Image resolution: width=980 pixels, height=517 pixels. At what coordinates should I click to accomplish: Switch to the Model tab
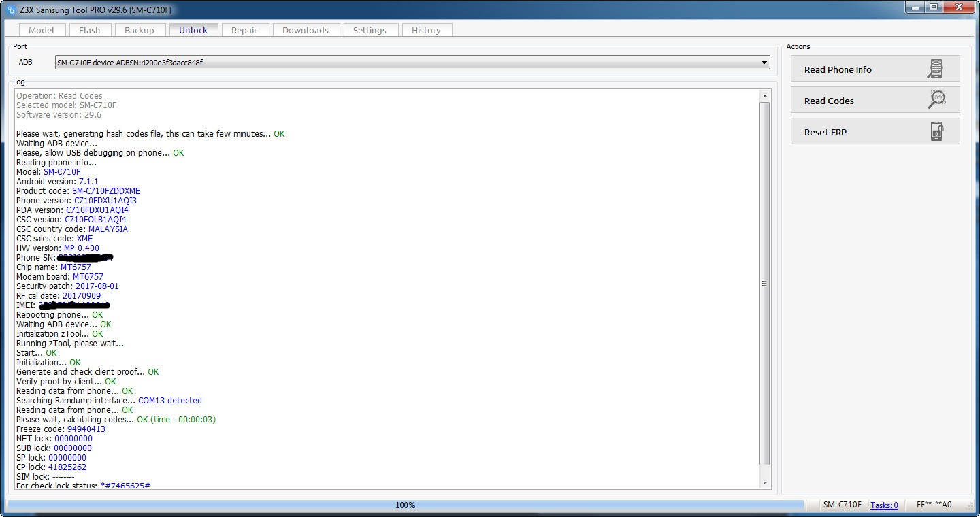(x=42, y=30)
